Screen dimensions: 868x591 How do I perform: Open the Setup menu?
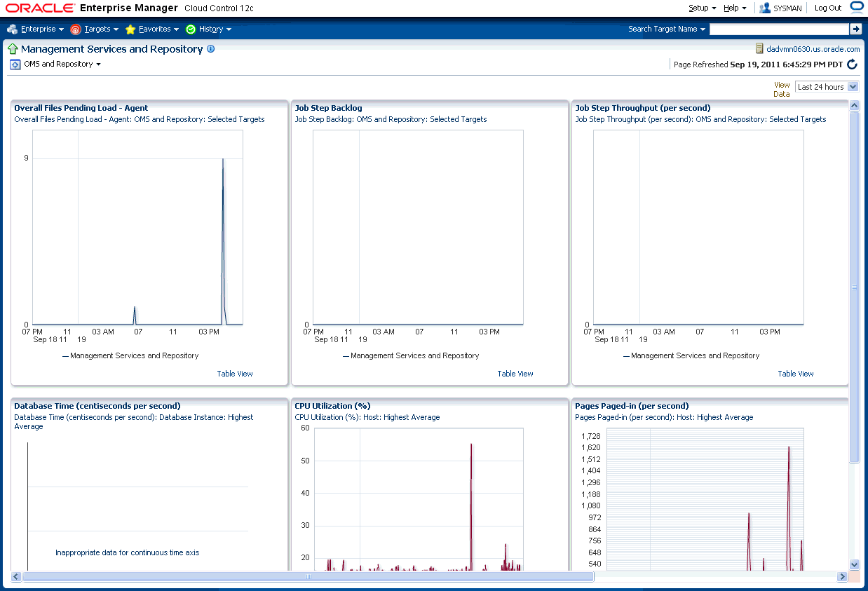click(x=702, y=8)
